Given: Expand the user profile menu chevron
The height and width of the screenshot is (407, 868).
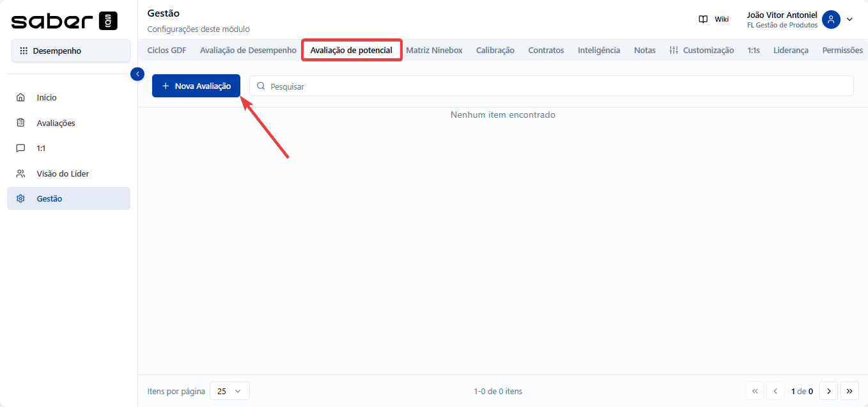Looking at the screenshot, I should point(849,19).
